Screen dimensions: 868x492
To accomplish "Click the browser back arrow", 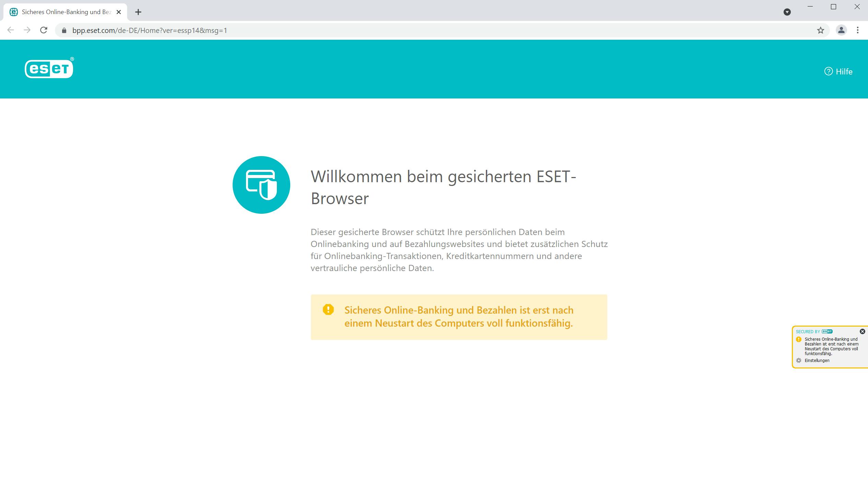I will [11, 30].
